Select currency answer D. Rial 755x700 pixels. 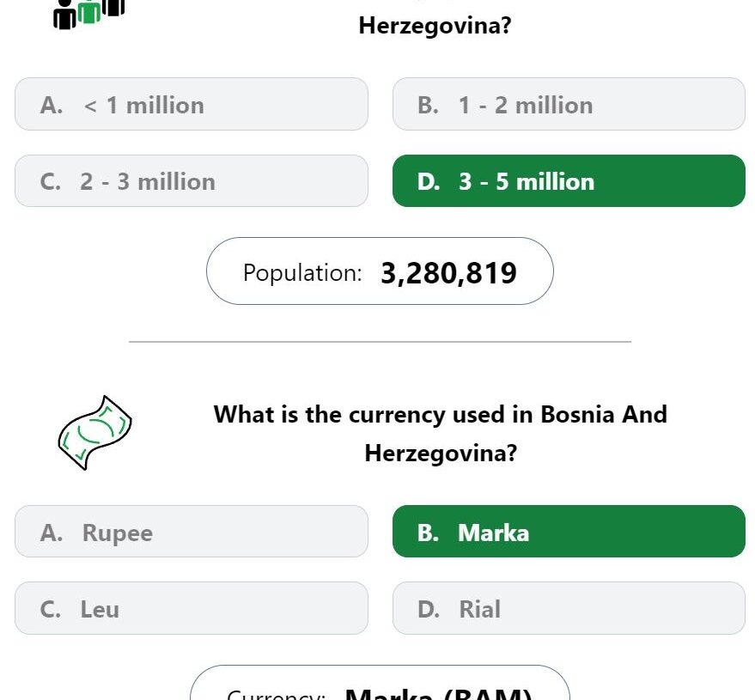coord(569,608)
